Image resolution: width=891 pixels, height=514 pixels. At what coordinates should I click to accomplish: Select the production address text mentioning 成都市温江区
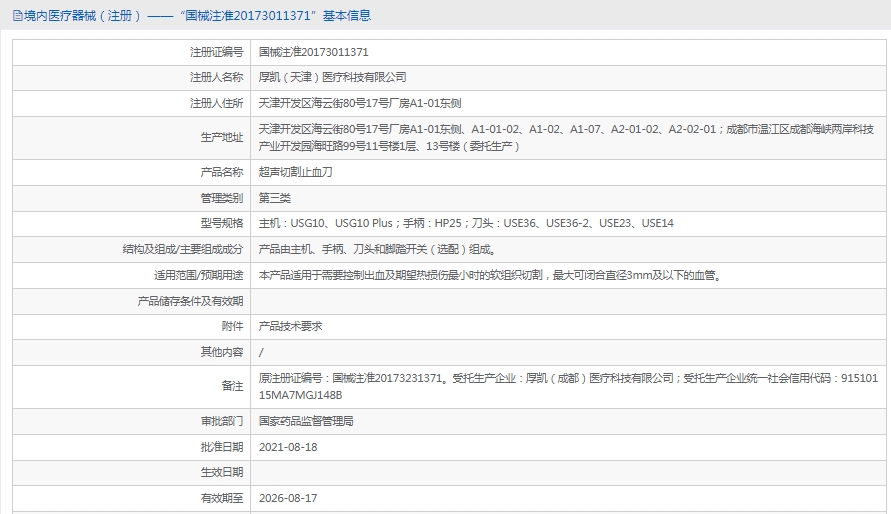566,137
